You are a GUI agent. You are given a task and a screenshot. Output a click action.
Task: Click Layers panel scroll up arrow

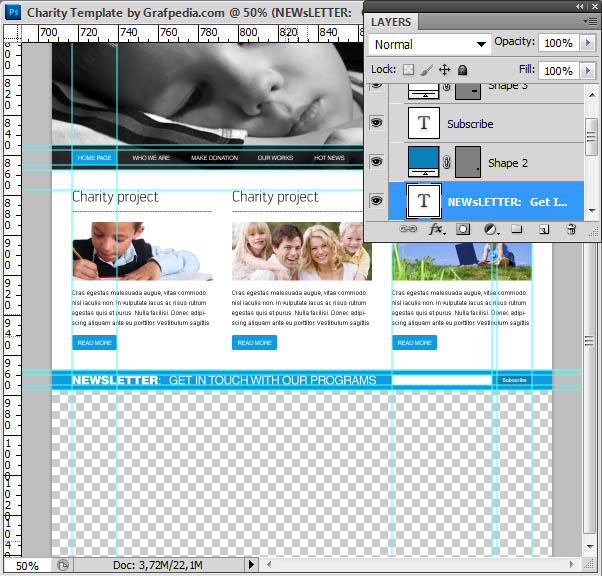point(592,95)
